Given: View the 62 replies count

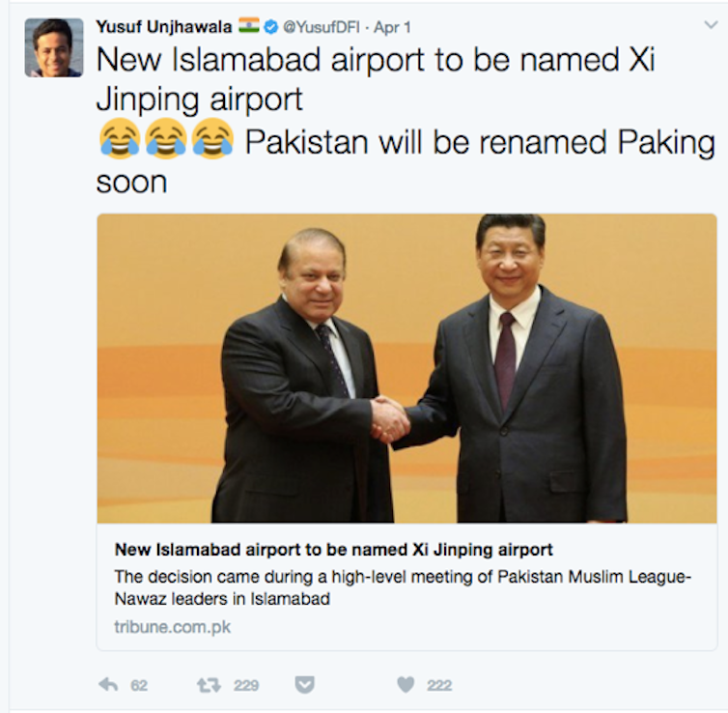Looking at the screenshot, I should pos(139,686).
